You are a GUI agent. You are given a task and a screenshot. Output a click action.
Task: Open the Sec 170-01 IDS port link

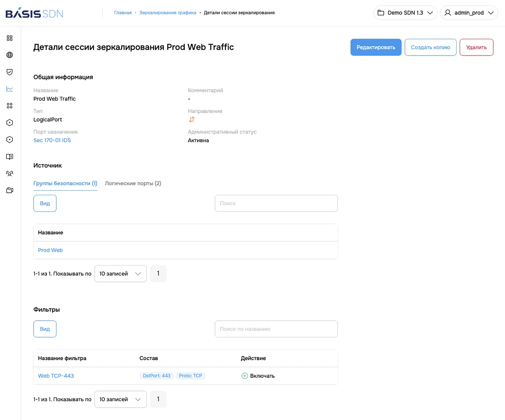(x=52, y=141)
